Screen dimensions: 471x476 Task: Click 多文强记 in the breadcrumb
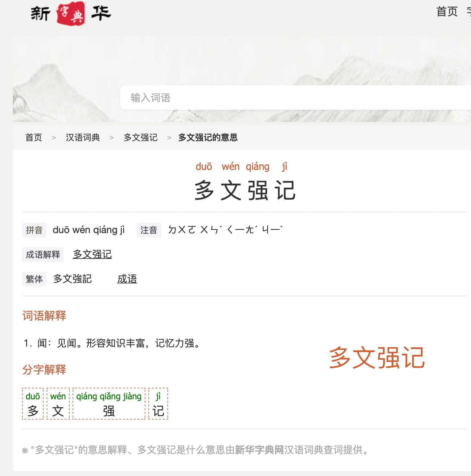point(140,138)
